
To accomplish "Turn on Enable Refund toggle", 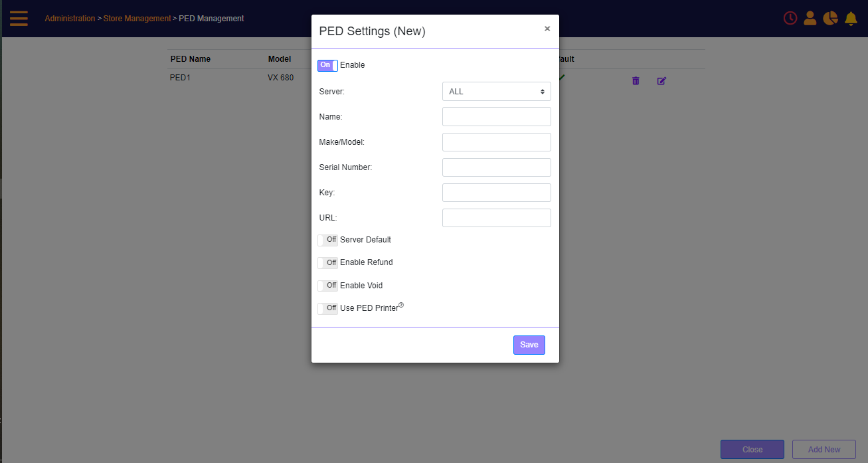I will pos(327,263).
